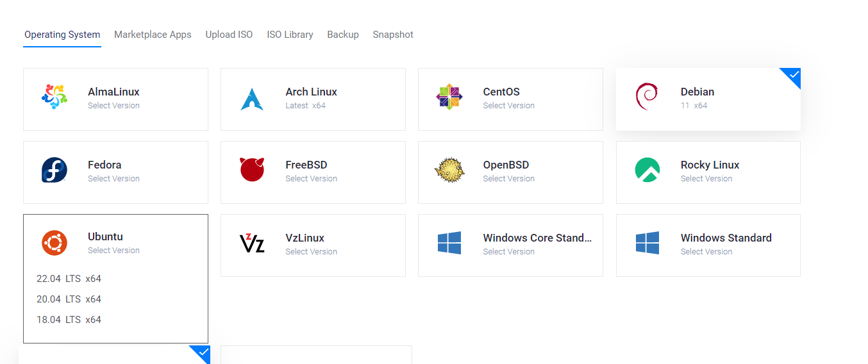
Task: Expand Select Version under FreeBSD
Action: (x=312, y=179)
